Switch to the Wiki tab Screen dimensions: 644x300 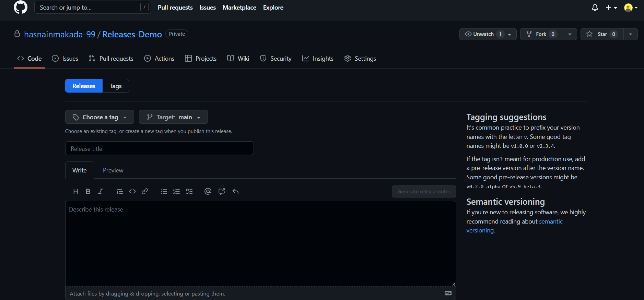[x=238, y=59]
